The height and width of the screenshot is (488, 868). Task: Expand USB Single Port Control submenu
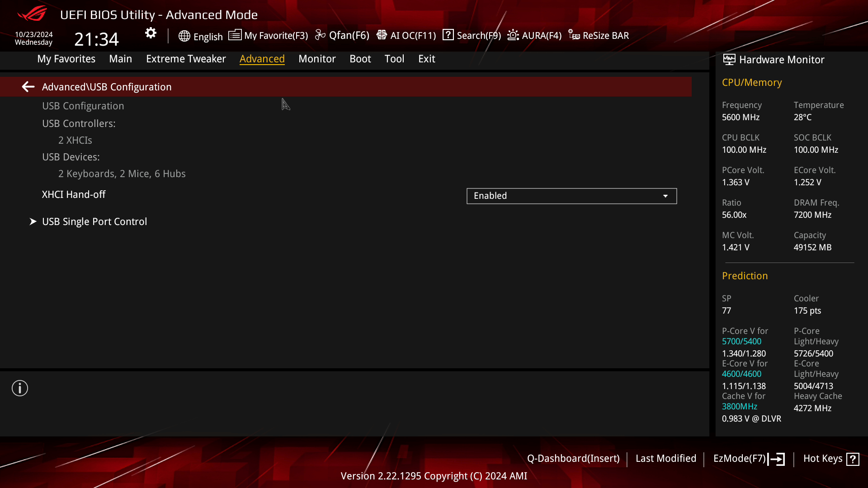[x=94, y=222]
